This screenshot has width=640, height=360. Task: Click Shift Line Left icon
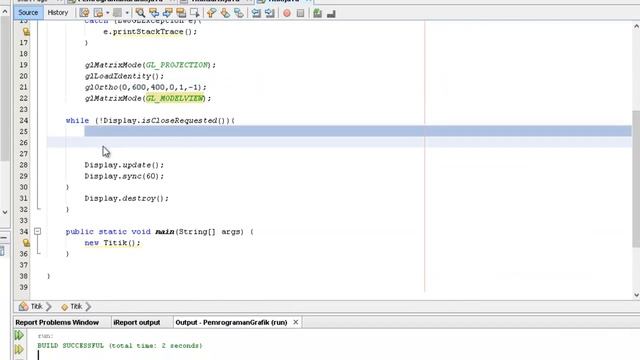pos(256,13)
